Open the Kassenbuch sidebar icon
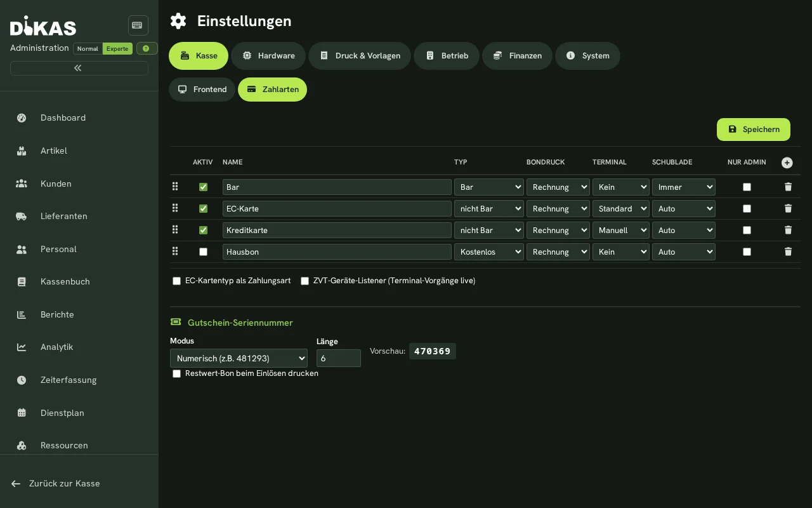This screenshot has height=508, width=812. 22,282
